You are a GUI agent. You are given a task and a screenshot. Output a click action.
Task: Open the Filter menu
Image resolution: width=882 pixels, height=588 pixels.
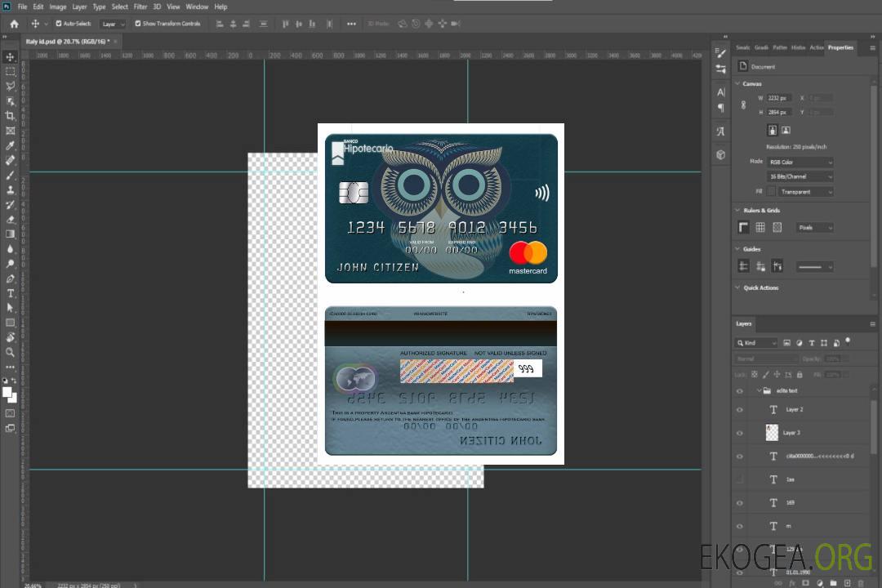pos(140,7)
